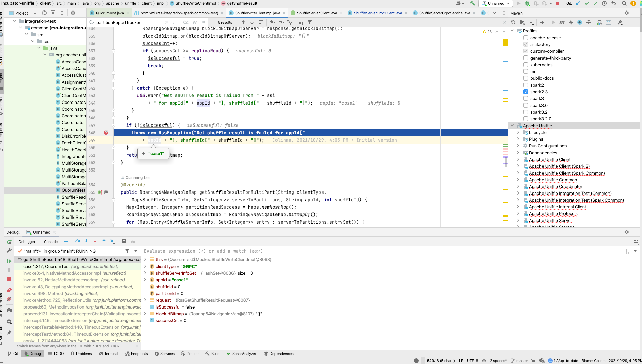
Task: Expand Apache Uniffle Coordinator module
Action: point(518,186)
